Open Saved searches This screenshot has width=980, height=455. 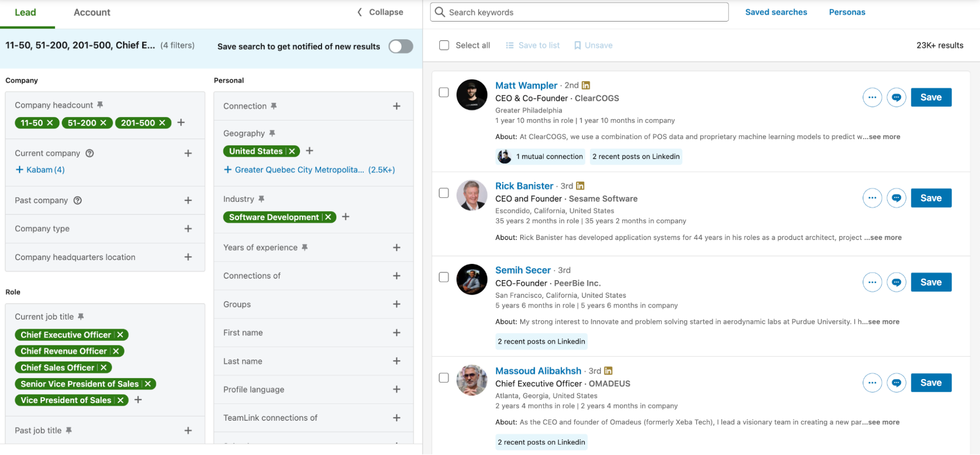point(776,12)
